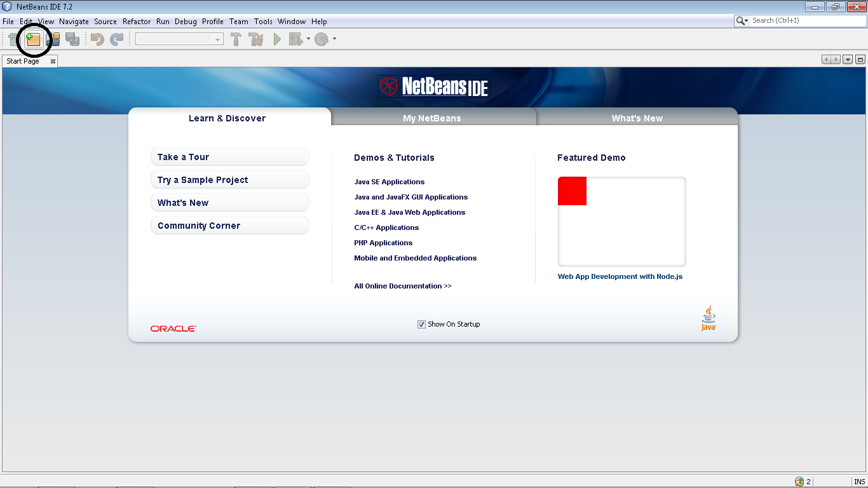Open the Run menu
Viewport: 868px width, 488px height.
coord(163,22)
